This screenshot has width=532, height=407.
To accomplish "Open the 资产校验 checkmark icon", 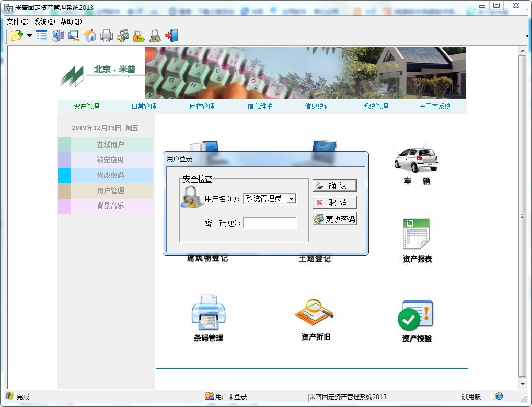I will coord(417,321).
